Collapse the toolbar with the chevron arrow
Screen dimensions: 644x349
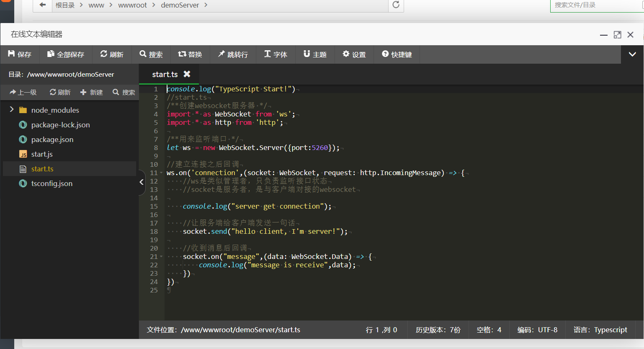[x=632, y=54]
